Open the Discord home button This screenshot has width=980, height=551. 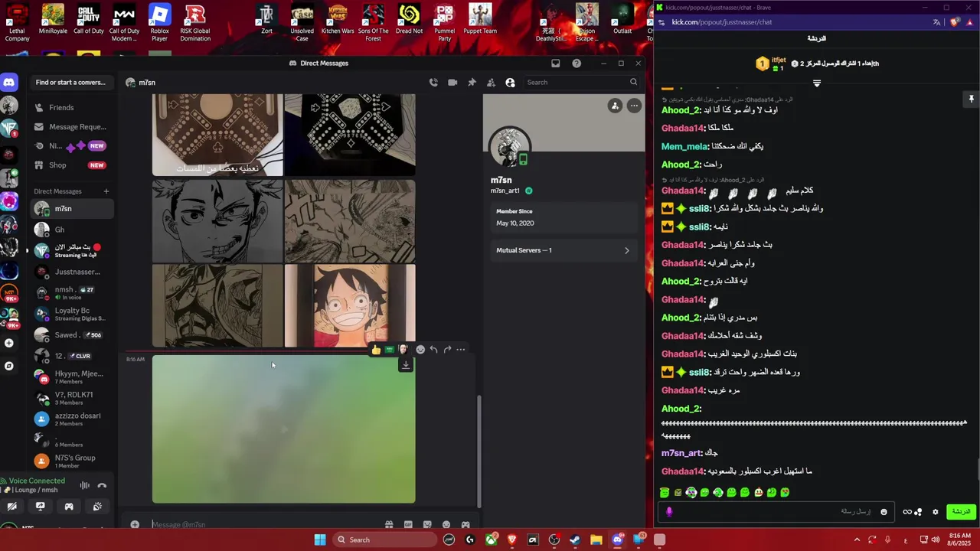(9, 83)
